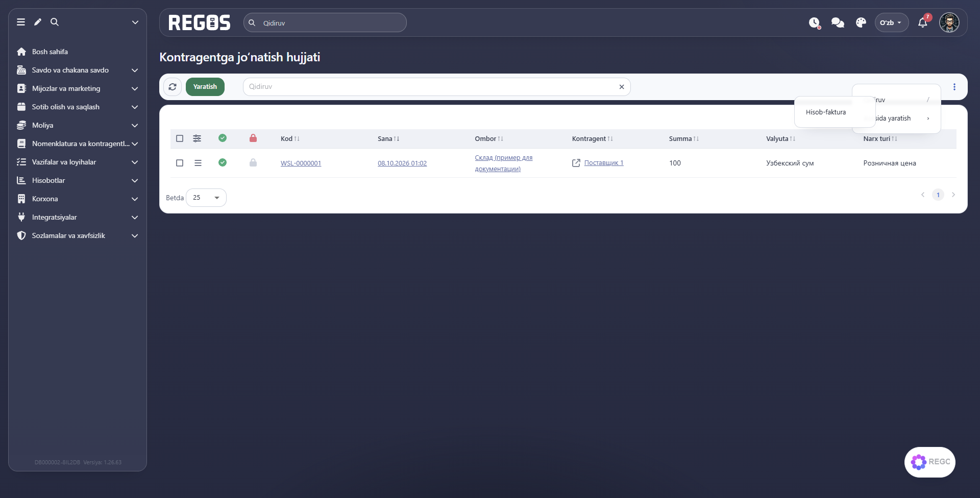Click the red lock column header icon

point(253,138)
